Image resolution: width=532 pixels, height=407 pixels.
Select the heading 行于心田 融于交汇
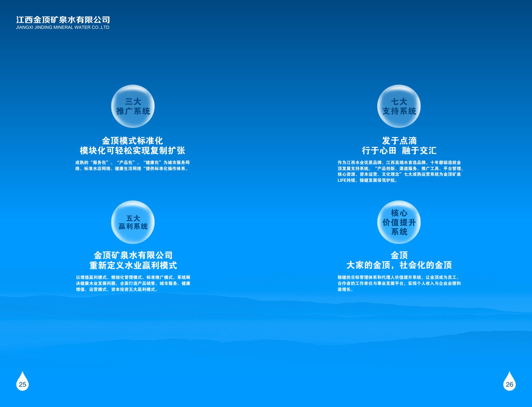click(x=399, y=150)
